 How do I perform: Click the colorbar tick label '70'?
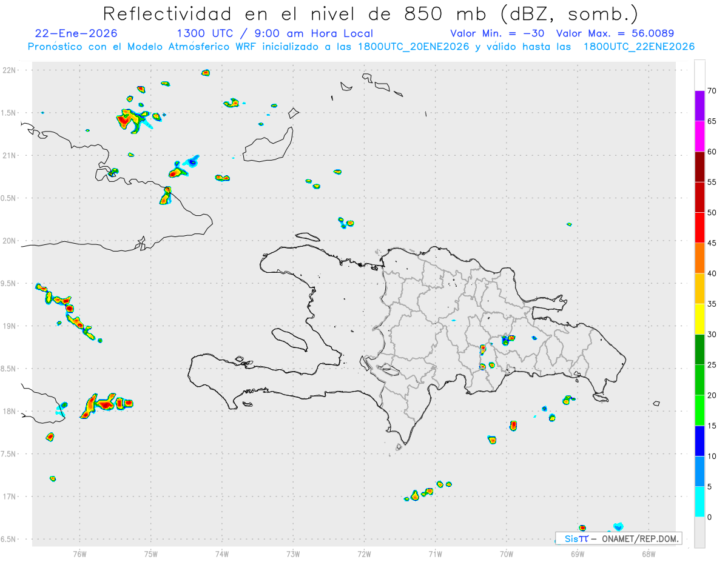click(x=712, y=91)
